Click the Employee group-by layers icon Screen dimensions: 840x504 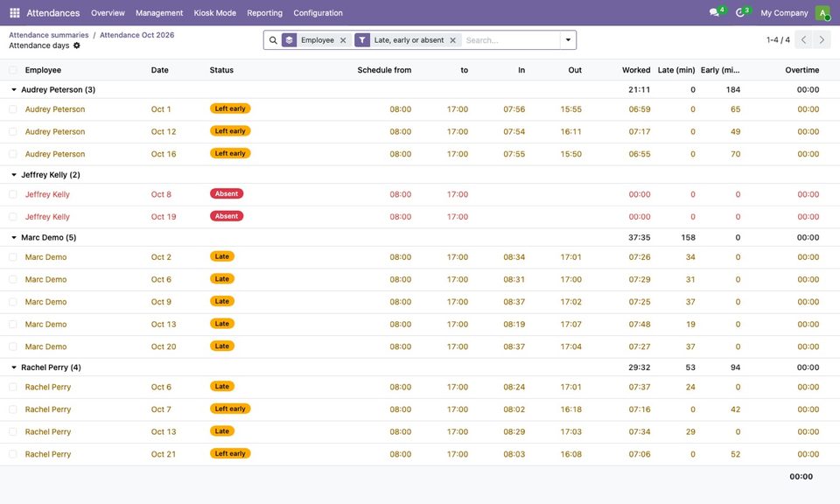[x=290, y=40]
